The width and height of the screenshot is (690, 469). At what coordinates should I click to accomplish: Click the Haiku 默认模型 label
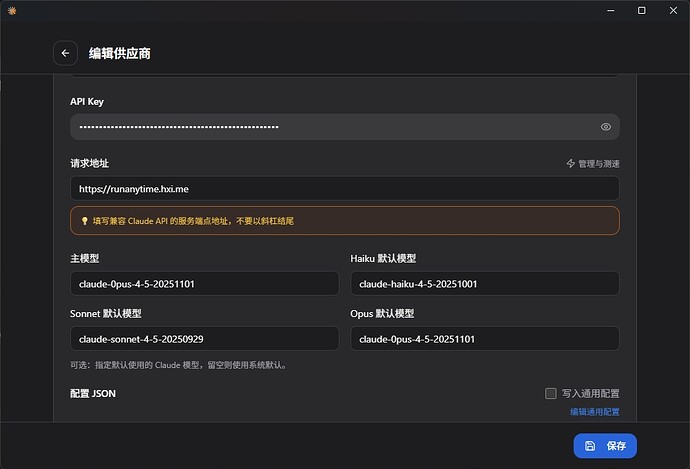click(383, 258)
